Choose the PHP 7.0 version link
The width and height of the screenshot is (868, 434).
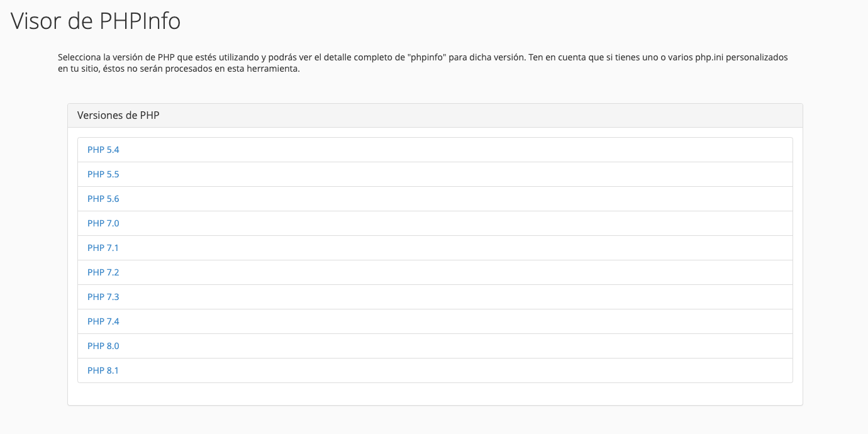coord(103,223)
